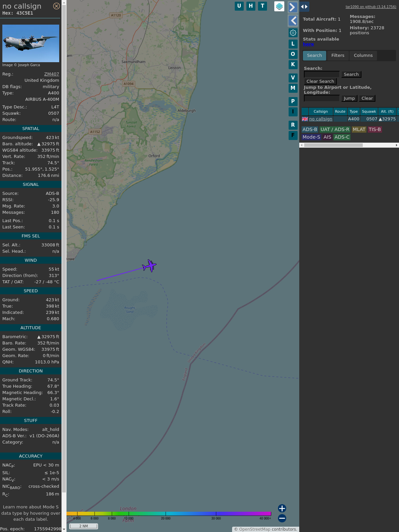Viewport: 399px width, 532px height.
Task: Click the 43C5E1 hex code
Action: tap(25, 13)
